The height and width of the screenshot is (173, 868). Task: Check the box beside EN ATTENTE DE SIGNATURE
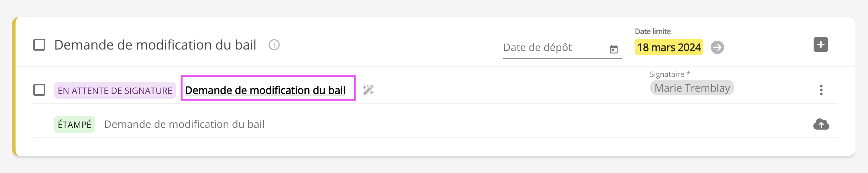[x=39, y=90]
